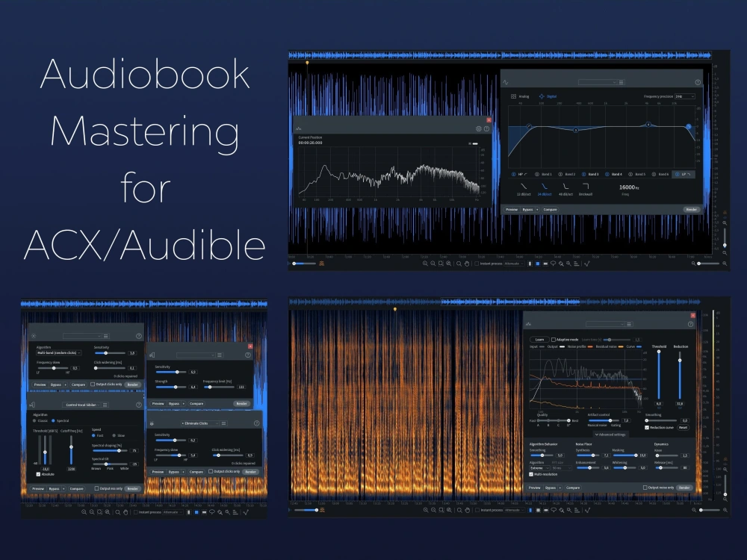Select the hand tool in bottom-right spectrogram editor
The height and width of the screenshot is (560, 747).
coord(468,510)
